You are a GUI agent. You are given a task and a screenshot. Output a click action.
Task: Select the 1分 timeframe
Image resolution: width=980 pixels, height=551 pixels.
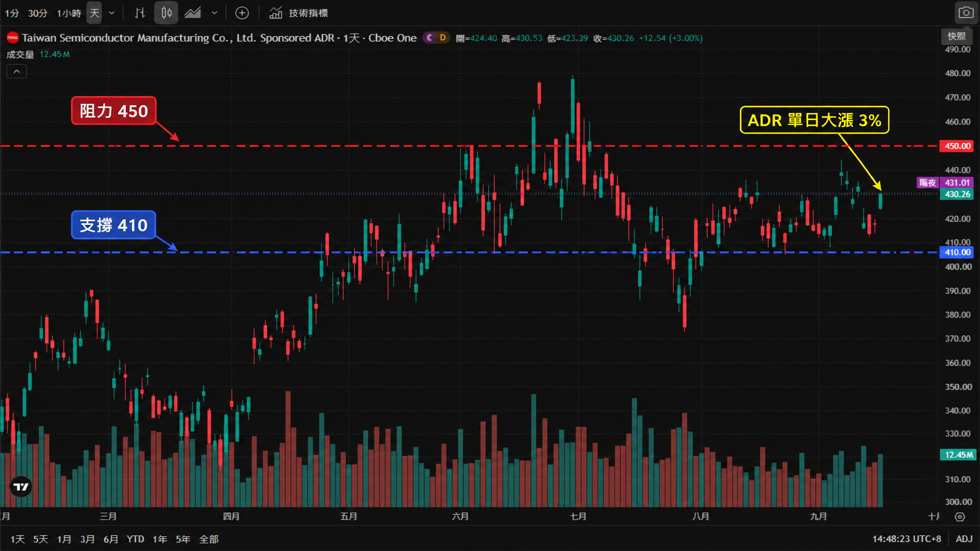12,13
